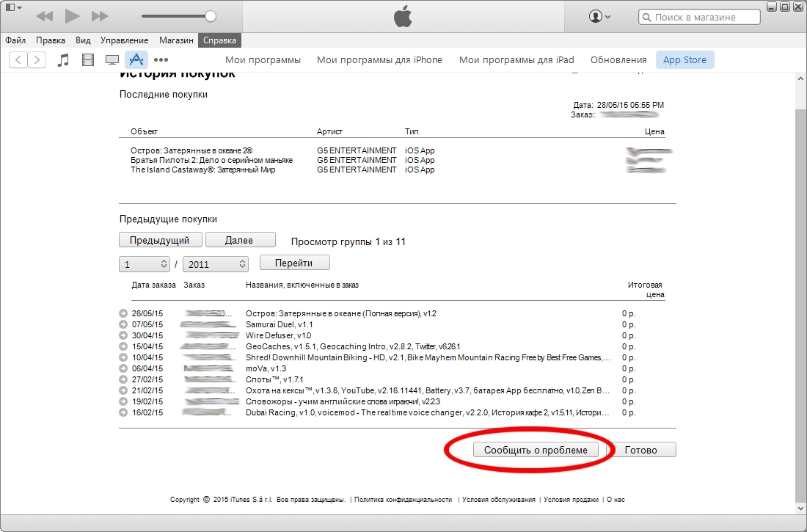Show more libraries with three dots icon

161,59
